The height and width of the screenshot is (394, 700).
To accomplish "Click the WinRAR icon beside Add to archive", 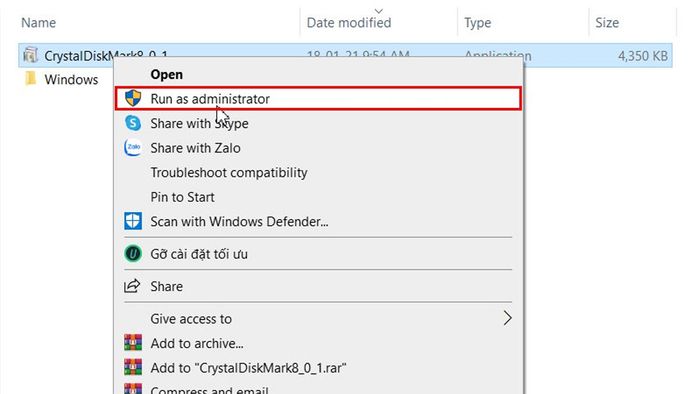I will 133,343.
